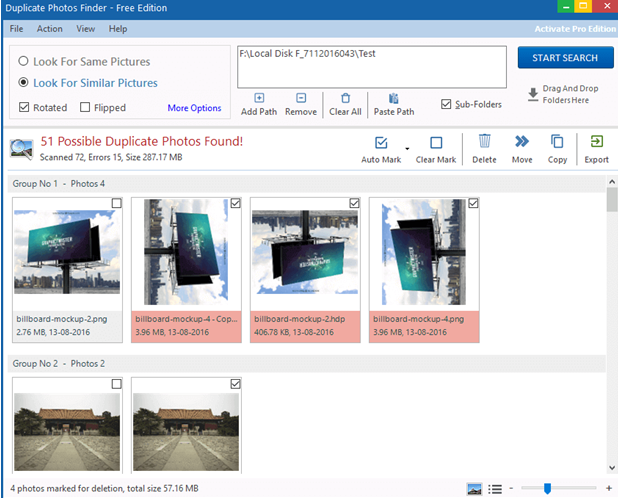Select billboard-mockup-2.hdp thumbnail
618x498 pixels.
(305, 252)
